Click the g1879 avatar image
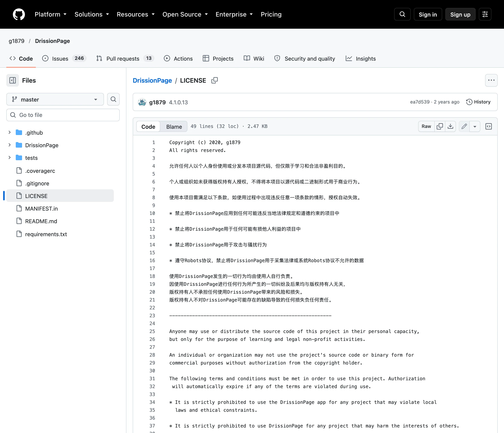 point(142,102)
